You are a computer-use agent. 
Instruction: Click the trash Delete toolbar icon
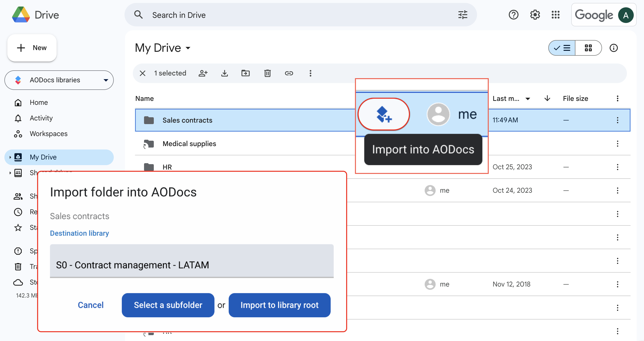(268, 73)
